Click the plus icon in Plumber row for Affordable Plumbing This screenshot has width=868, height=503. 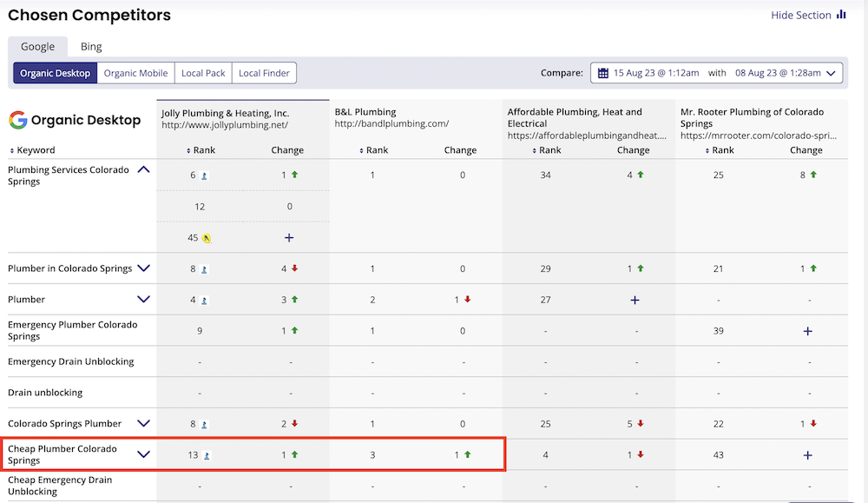(x=635, y=300)
